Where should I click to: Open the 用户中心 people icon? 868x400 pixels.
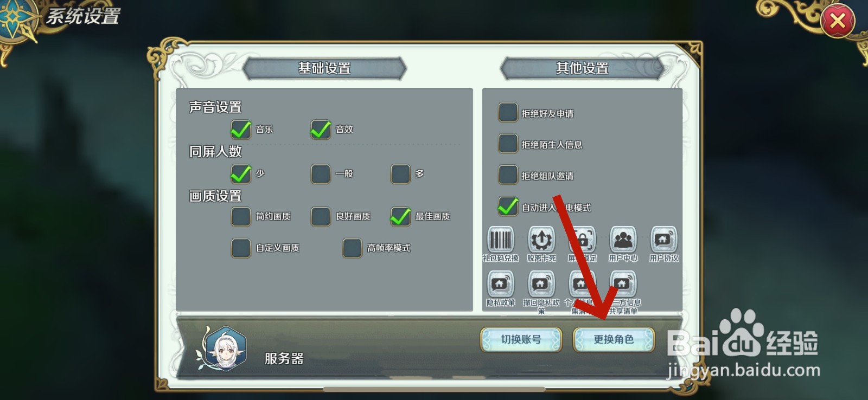coord(623,240)
